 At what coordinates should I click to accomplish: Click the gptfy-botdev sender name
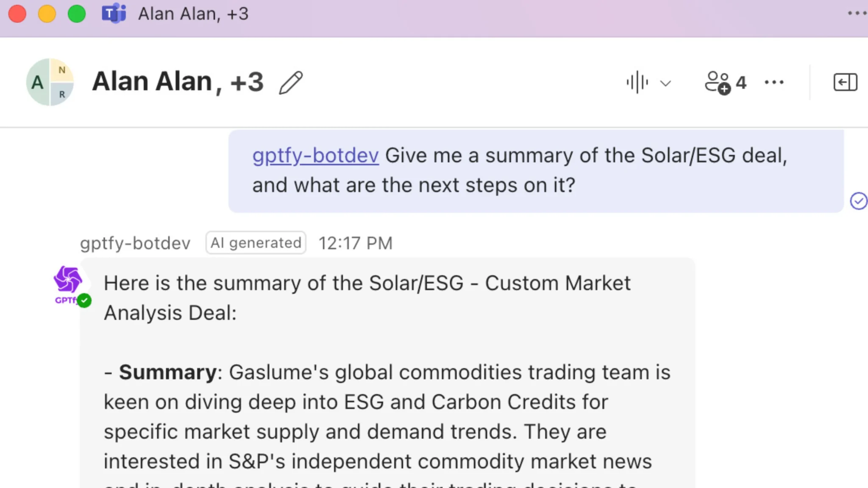pos(135,243)
